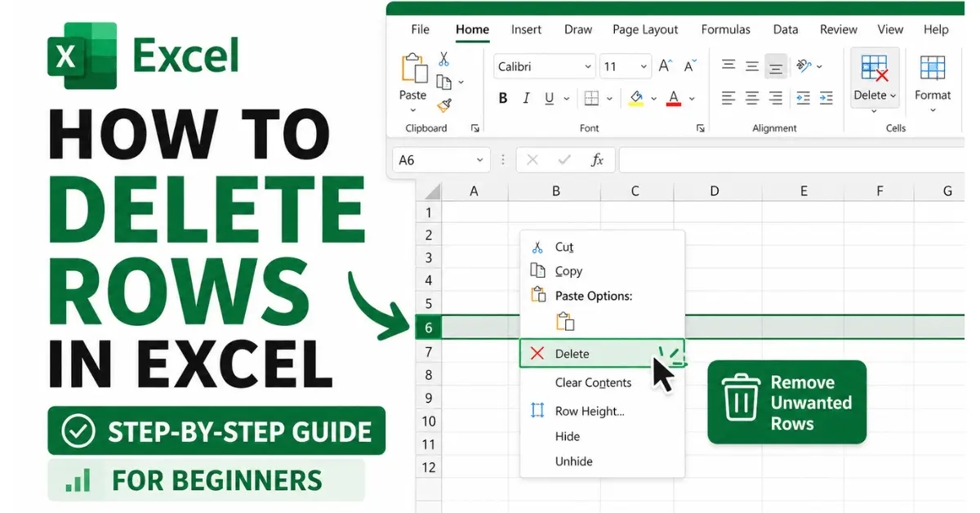The image size is (980, 513).
Task: Click the Borders icon
Action: (x=592, y=98)
